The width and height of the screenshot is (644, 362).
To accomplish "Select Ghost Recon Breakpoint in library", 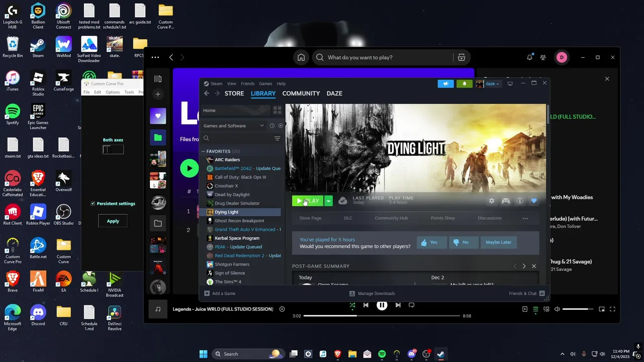I will coord(239,221).
